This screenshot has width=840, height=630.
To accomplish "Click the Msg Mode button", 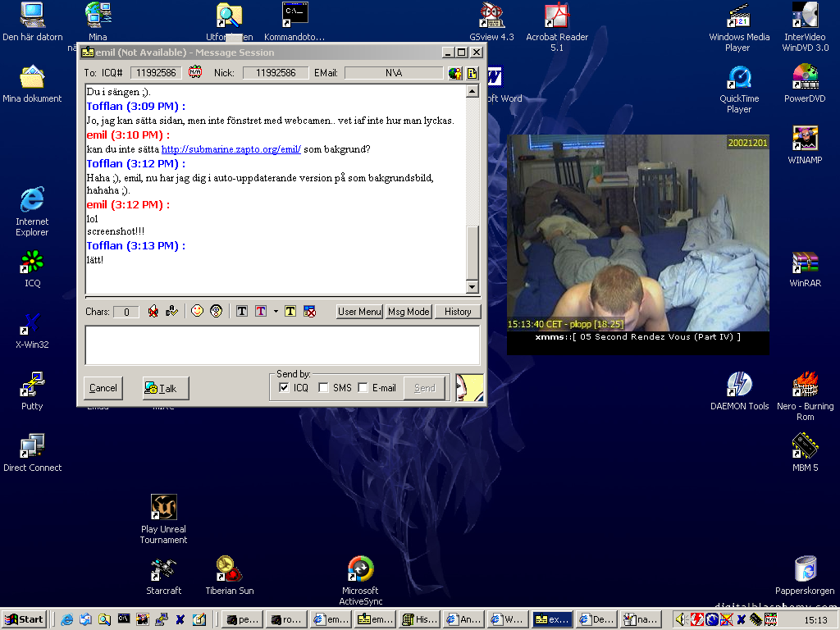I will point(409,312).
